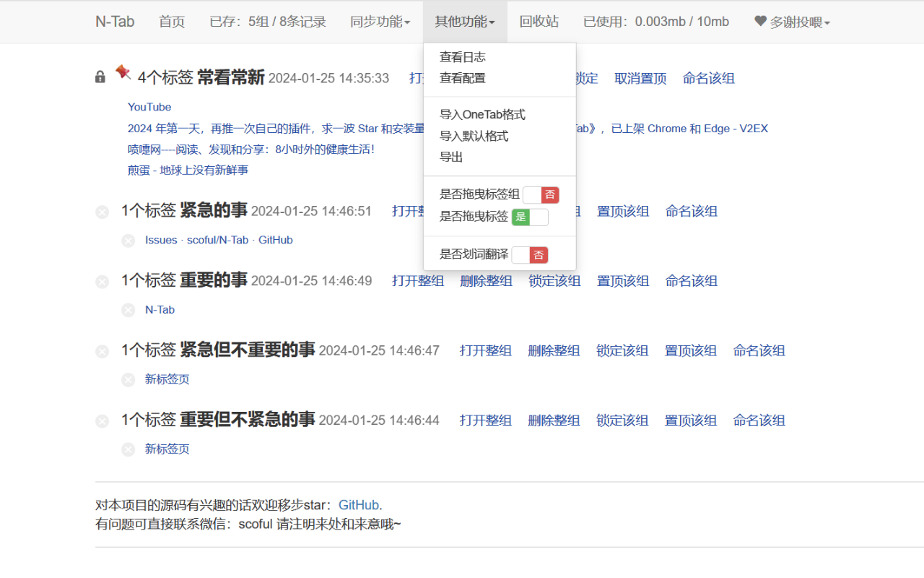The height and width of the screenshot is (578, 924).
Task: Click the padlock icon beside 常看常新 group
Action: tap(100, 77)
